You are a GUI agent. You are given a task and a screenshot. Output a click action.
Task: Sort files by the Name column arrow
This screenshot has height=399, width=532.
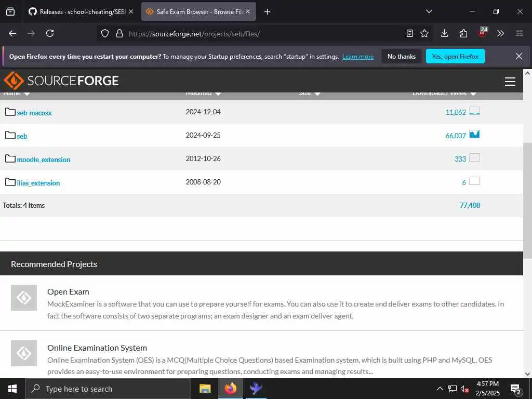[x=27, y=94]
